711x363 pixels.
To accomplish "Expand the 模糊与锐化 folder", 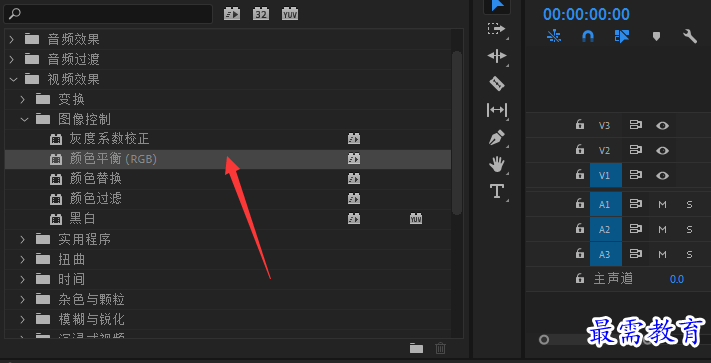I will (x=23, y=319).
